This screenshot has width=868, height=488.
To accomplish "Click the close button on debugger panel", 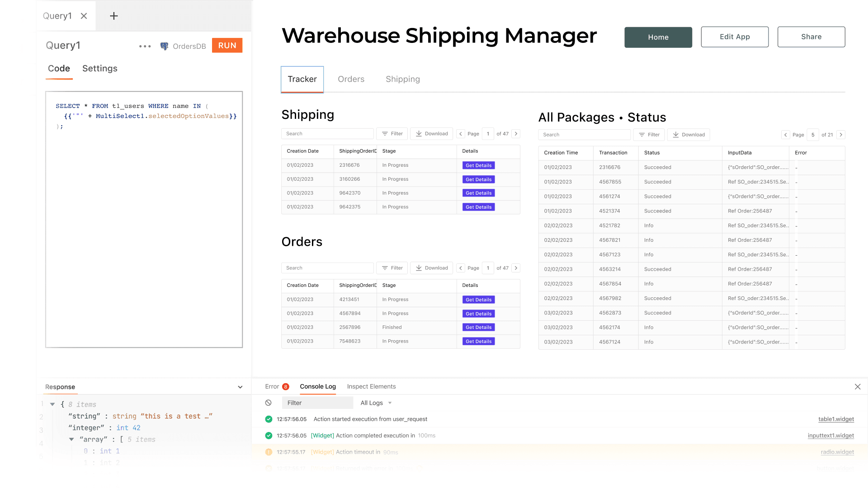I will tap(857, 387).
